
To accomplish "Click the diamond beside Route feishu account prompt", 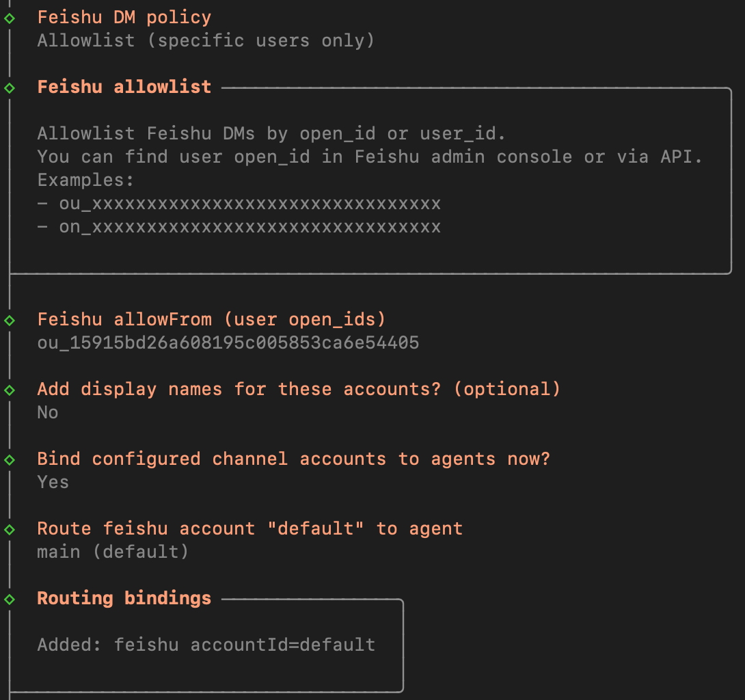I will click(10, 529).
